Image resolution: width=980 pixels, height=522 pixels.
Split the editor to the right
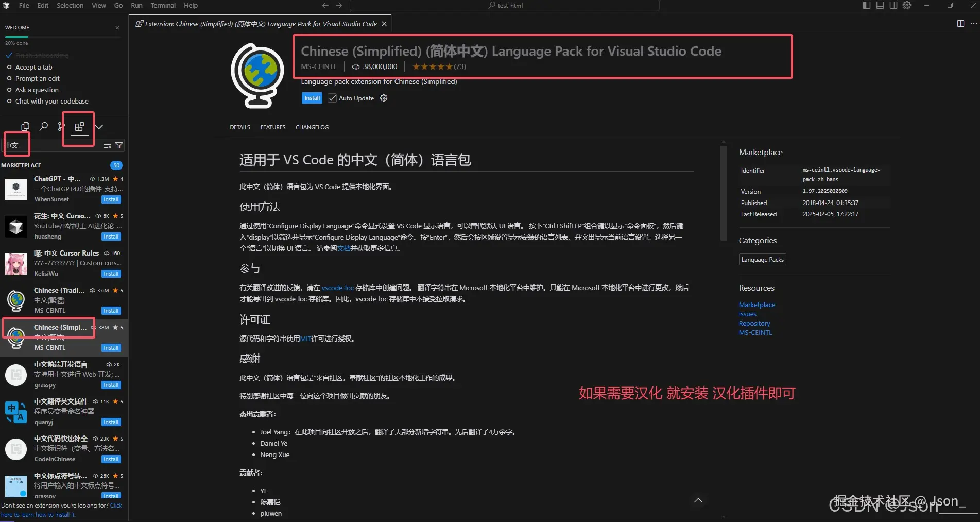960,24
